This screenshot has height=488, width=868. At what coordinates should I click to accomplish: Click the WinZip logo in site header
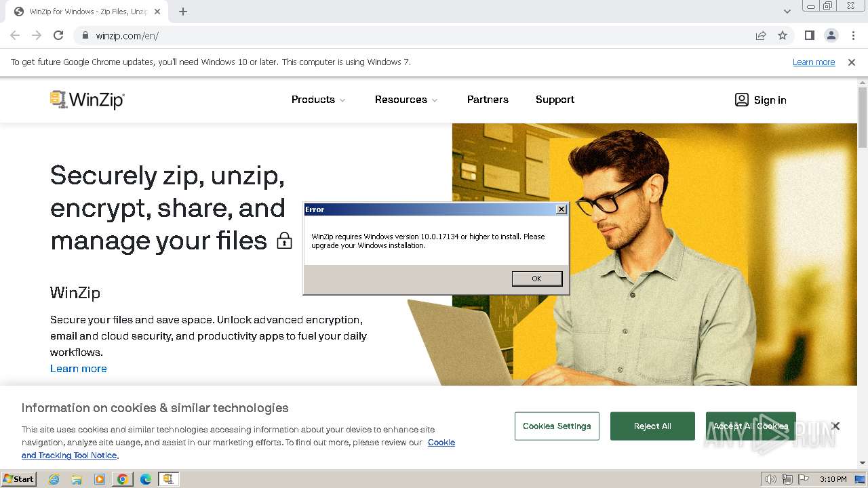[87, 100]
